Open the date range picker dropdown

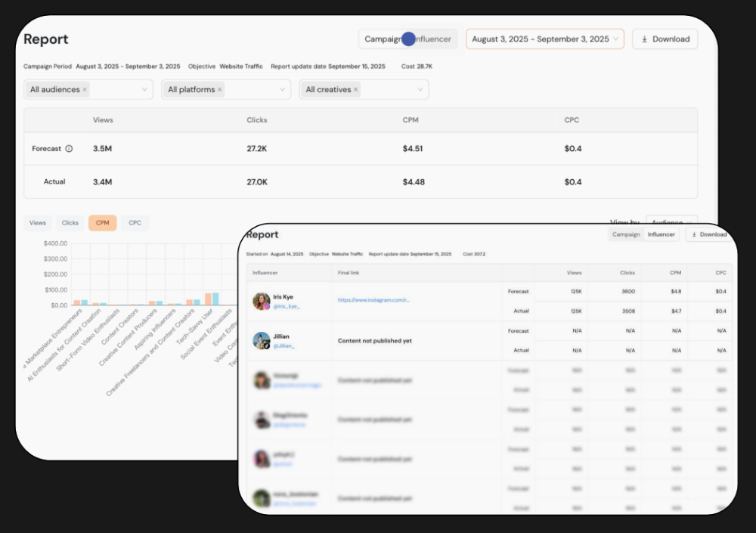click(x=616, y=39)
